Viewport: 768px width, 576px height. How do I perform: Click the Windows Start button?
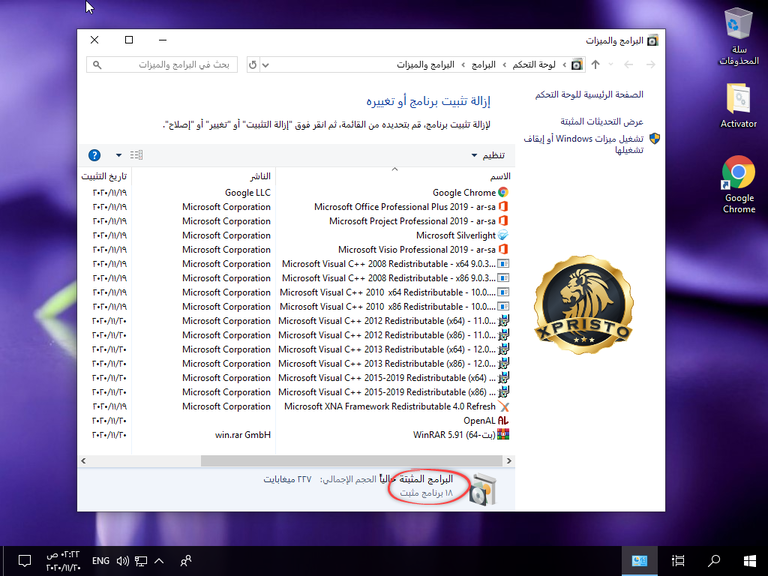click(749, 561)
